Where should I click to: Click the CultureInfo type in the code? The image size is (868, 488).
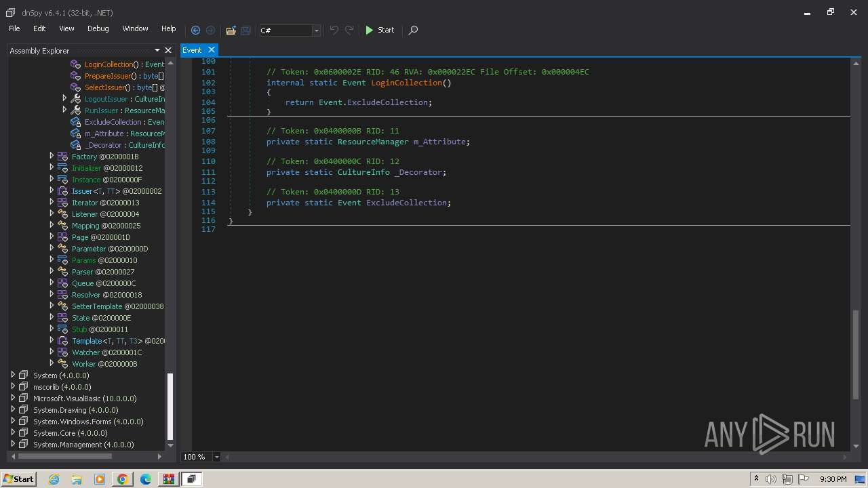click(363, 172)
